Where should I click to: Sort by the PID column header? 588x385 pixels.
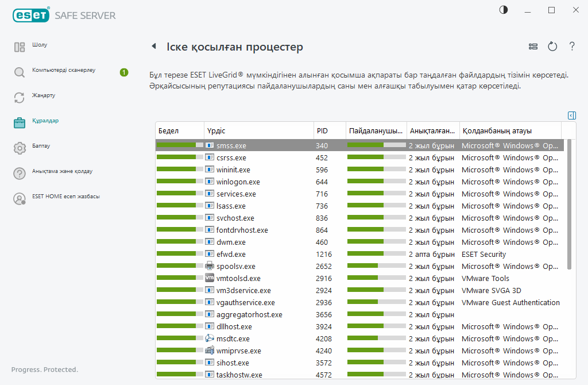pos(329,130)
